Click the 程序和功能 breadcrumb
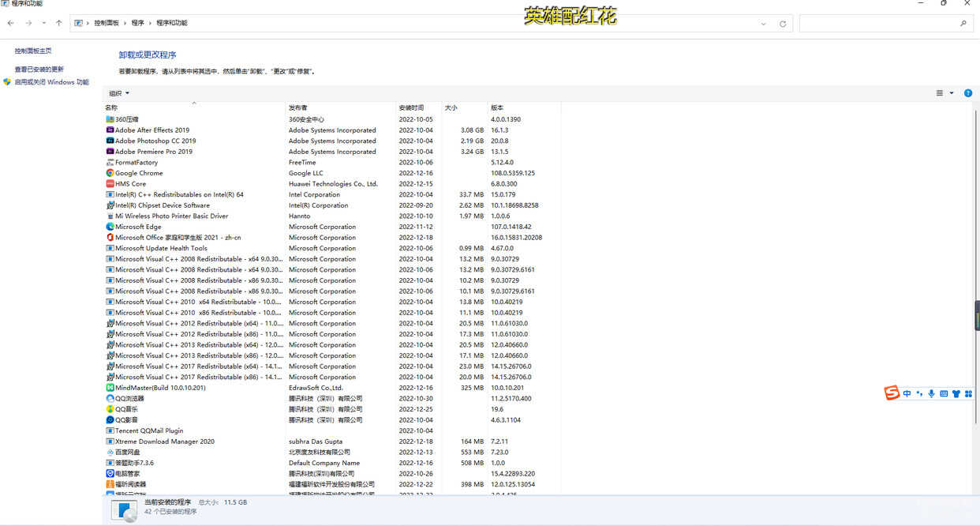 pos(172,23)
